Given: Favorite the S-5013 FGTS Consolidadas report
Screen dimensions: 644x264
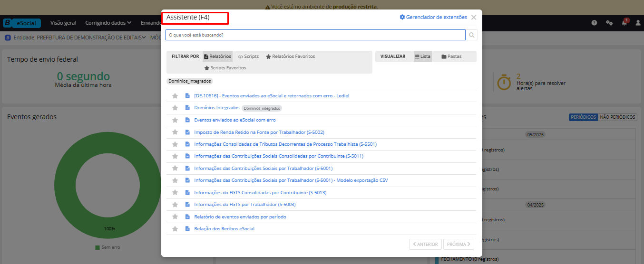Looking at the screenshot, I should [x=175, y=192].
